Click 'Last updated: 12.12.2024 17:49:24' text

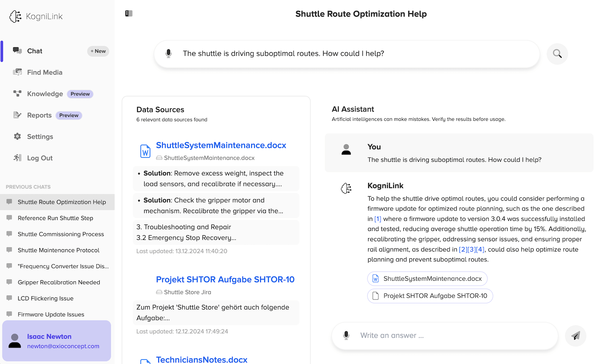(182, 331)
